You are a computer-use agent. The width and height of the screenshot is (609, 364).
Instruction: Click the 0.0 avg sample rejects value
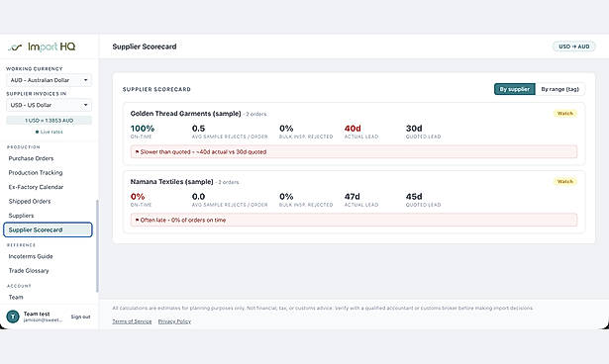click(x=198, y=197)
